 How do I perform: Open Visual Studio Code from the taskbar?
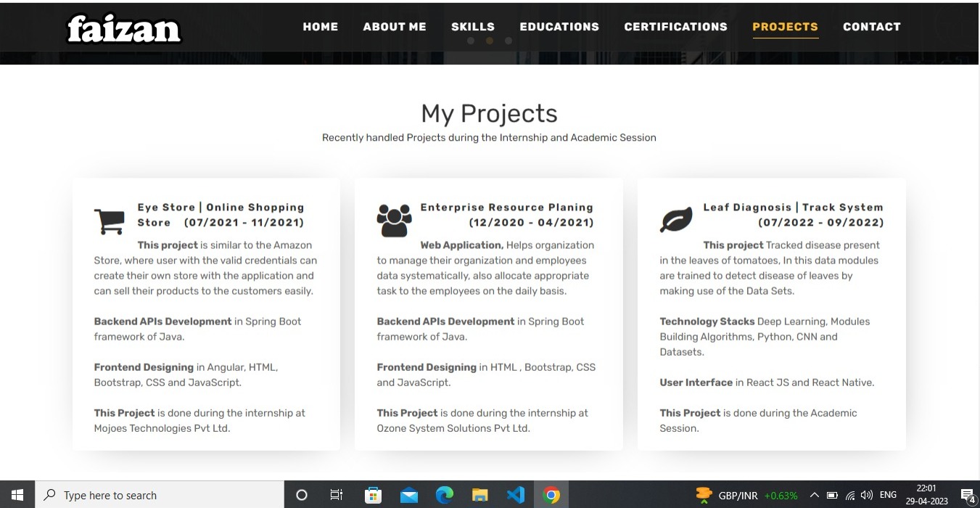tap(516, 495)
